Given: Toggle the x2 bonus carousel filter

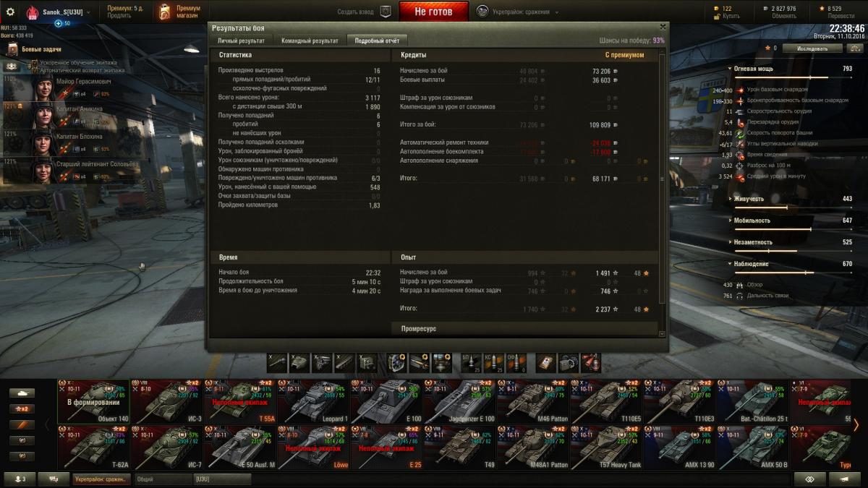Looking at the screenshot, I should pyautogui.click(x=22, y=409).
